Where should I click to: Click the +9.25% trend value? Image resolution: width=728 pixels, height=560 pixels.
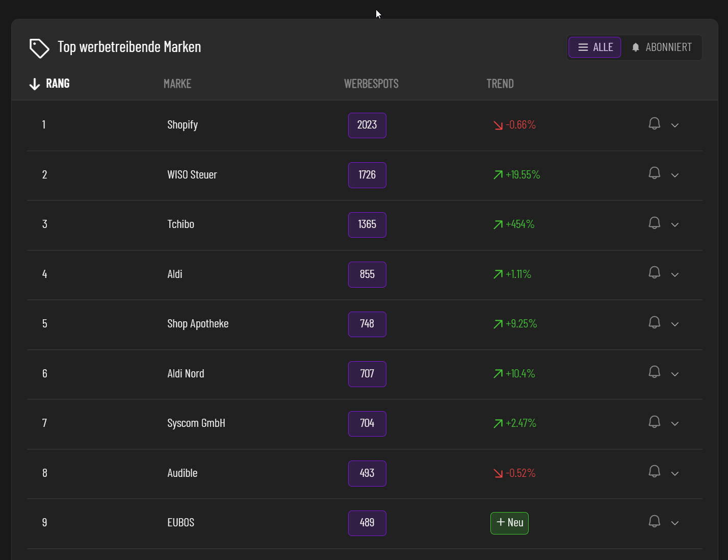point(521,324)
